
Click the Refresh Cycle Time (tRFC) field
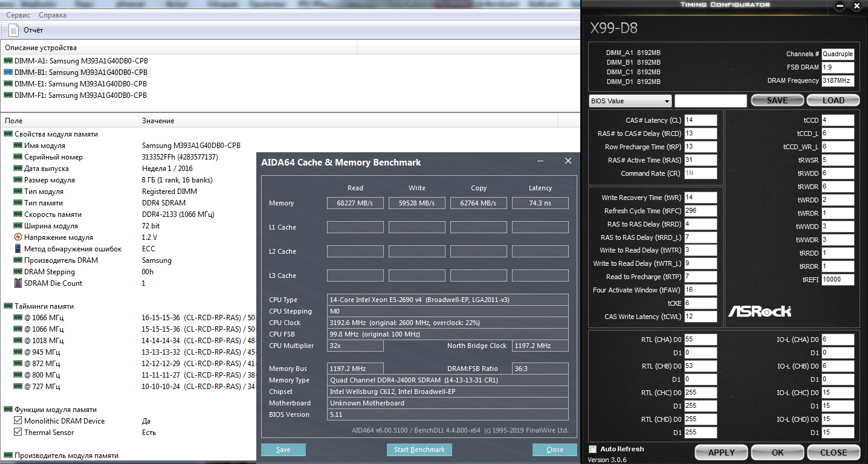[701, 211]
